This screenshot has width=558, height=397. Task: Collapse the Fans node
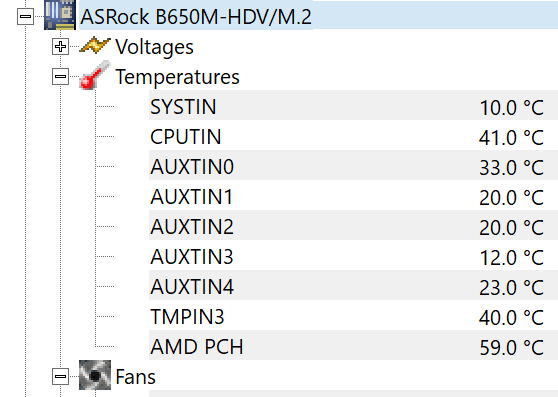tap(60, 376)
